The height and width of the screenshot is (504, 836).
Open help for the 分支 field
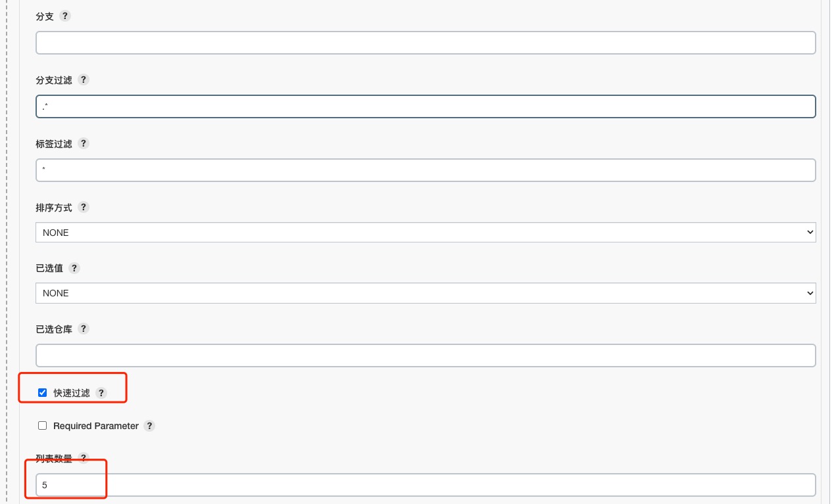pos(64,16)
